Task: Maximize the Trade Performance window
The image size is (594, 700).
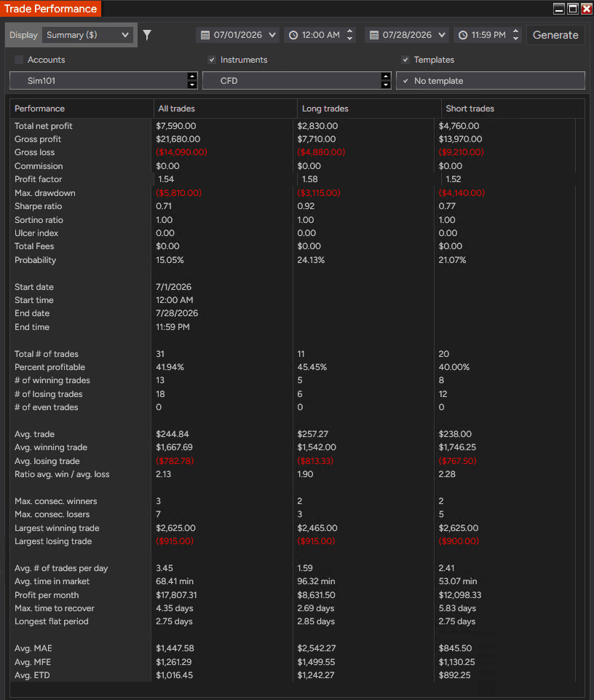Action: 573,9
